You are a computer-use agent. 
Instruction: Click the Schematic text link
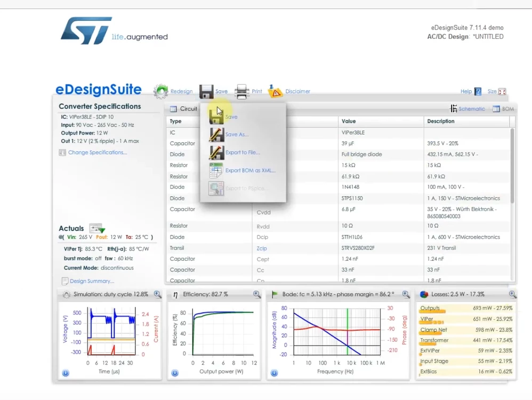point(472,109)
